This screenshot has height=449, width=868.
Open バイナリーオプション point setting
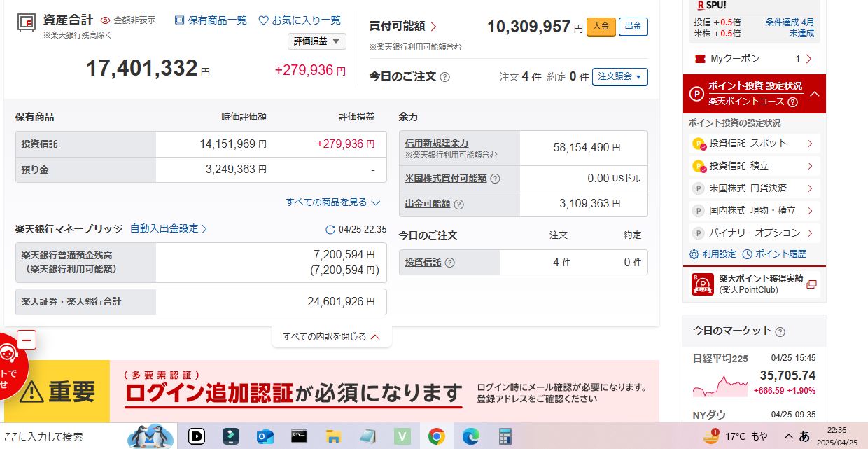click(754, 233)
